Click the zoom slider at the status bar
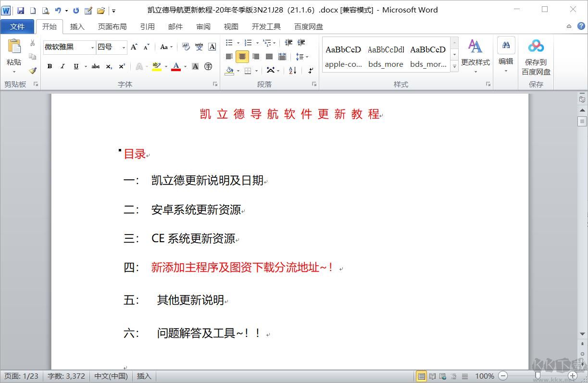The height and width of the screenshot is (383, 588). pos(537,376)
